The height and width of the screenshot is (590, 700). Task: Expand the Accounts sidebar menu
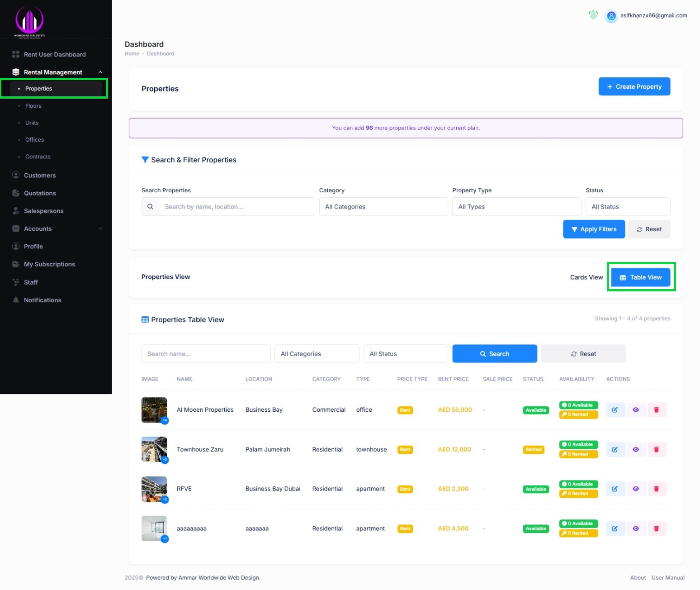(x=100, y=229)
